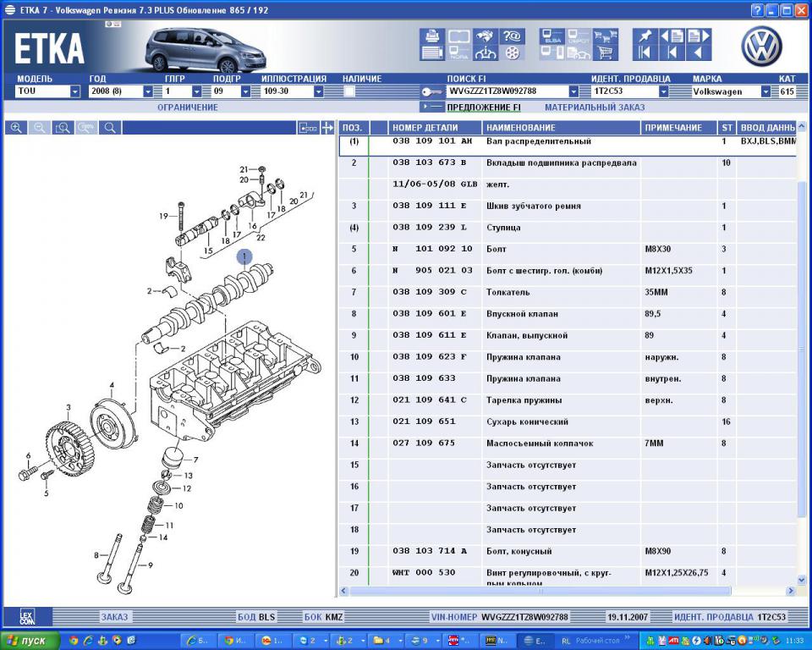This screenshot has height=650, width=812.
Task: Open the single shopping cart icon
Action: tap(605, 52)
